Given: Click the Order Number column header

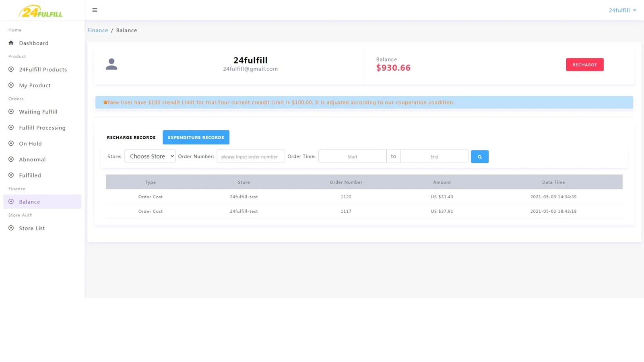Looking at the screenshot, I should click(346, 182).
